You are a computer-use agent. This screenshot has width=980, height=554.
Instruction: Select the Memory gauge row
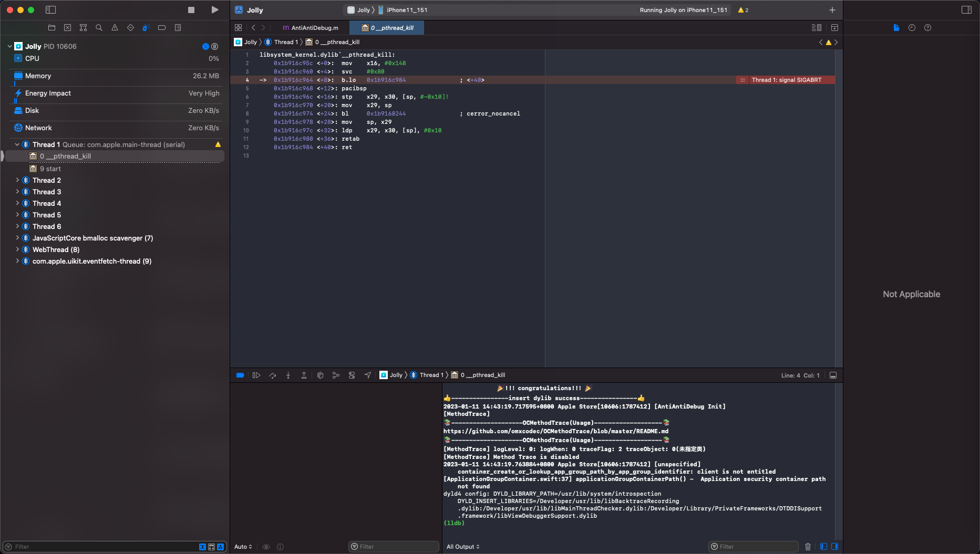pyautogui.click(x=117, y=76)
